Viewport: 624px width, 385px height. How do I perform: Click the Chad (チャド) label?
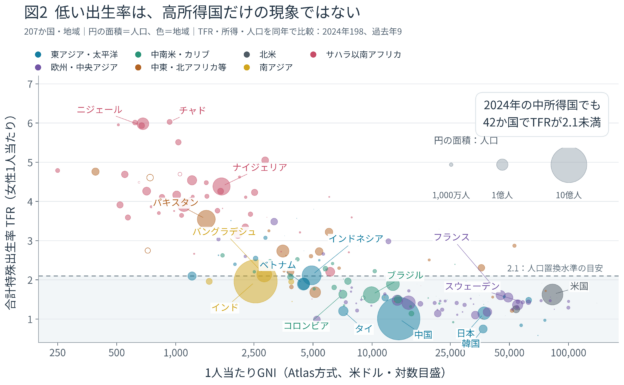coord(192,110)
